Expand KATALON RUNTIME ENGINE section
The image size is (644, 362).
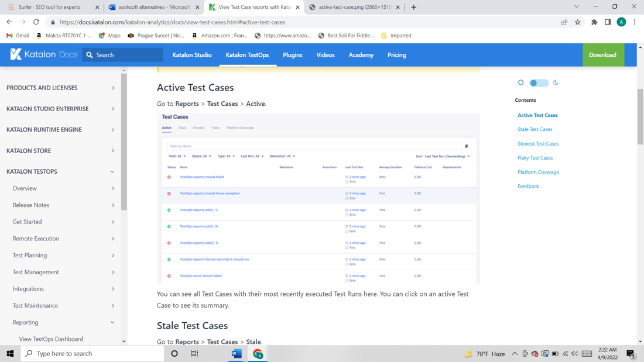(60, 130)
